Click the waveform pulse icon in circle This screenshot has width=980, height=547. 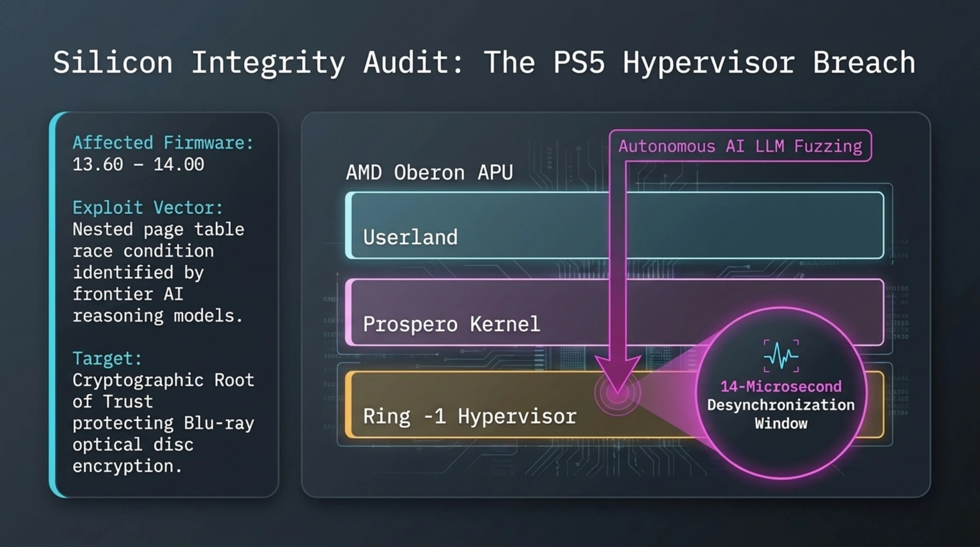(781, 356)
